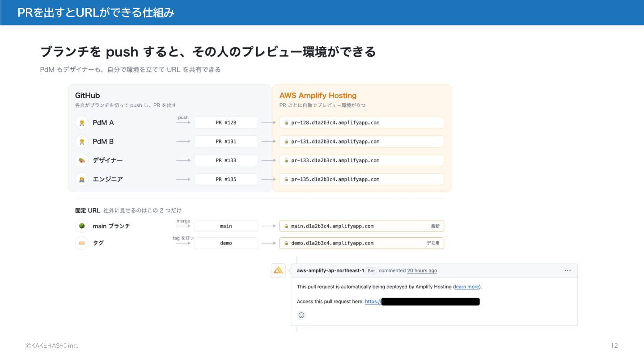Click the PdM A avatar icon

click(82, 122)
